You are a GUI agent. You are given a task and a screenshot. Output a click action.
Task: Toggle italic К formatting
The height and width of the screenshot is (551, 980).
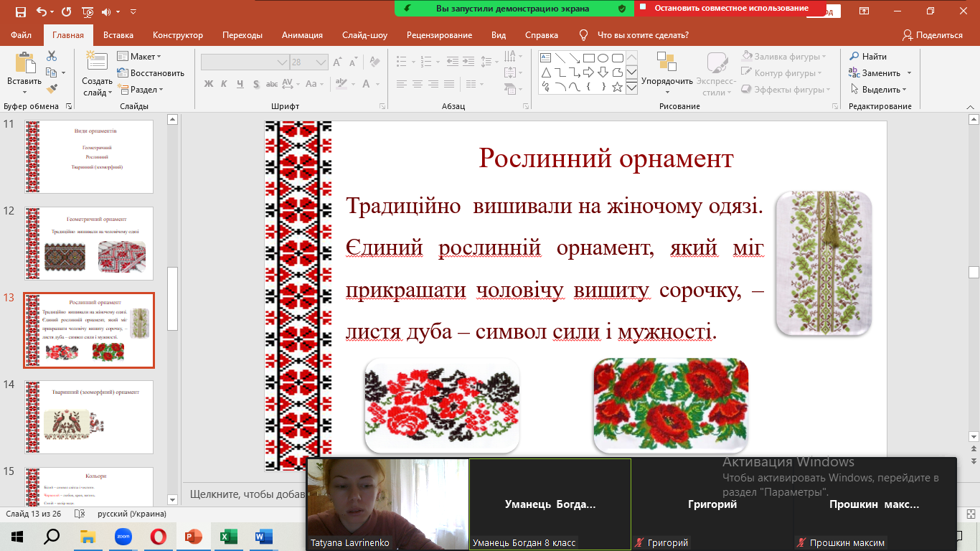click(x=225, y=84)
